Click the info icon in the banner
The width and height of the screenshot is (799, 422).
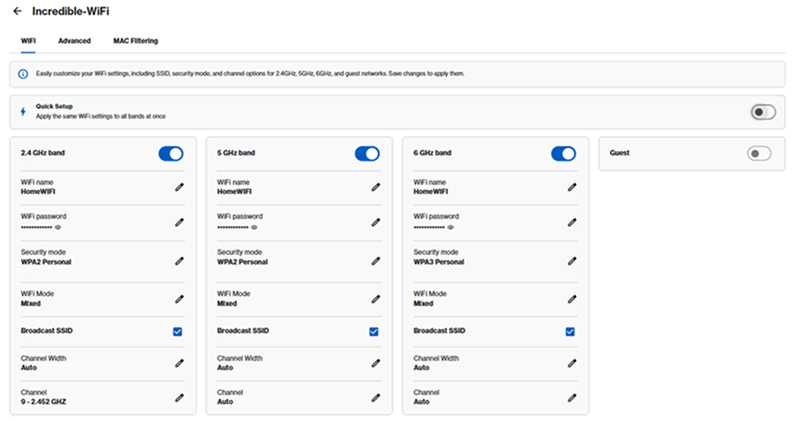point(23,74)
